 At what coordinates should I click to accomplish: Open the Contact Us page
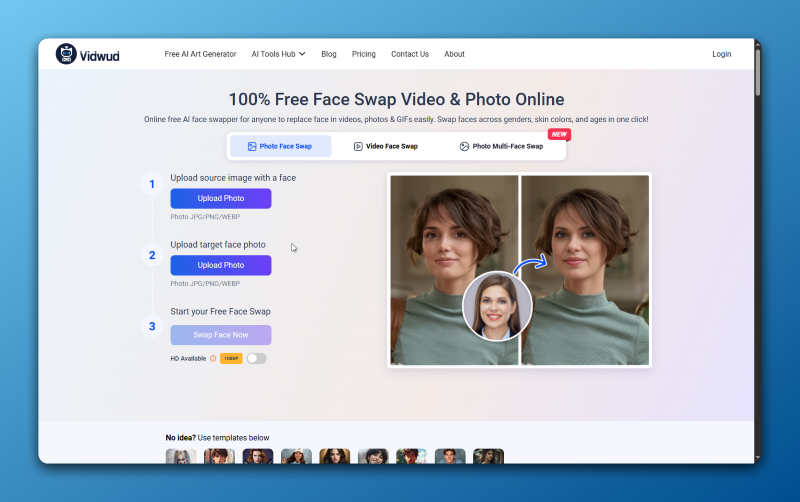point(410,54)
